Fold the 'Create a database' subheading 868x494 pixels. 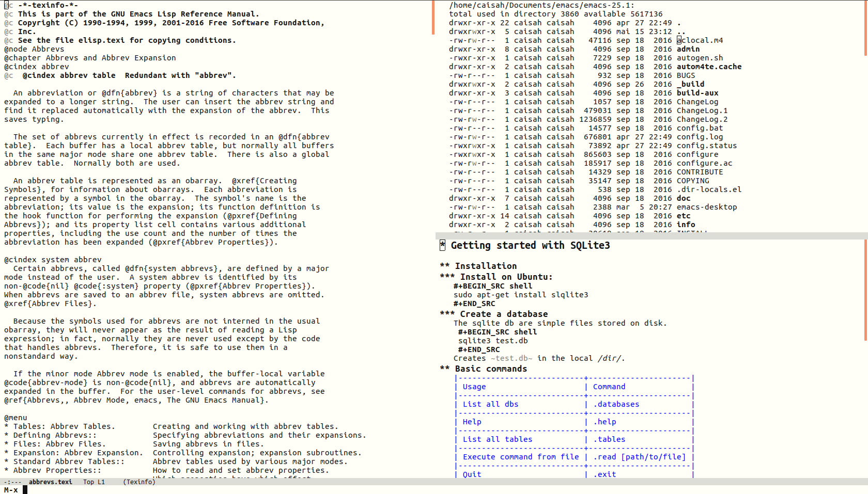494,314
